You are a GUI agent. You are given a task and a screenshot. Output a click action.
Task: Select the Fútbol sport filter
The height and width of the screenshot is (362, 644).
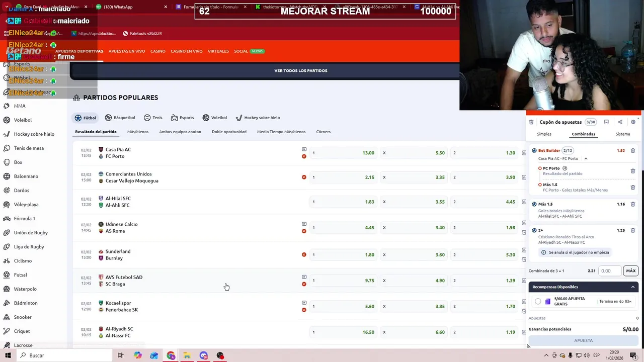point(85,118)
